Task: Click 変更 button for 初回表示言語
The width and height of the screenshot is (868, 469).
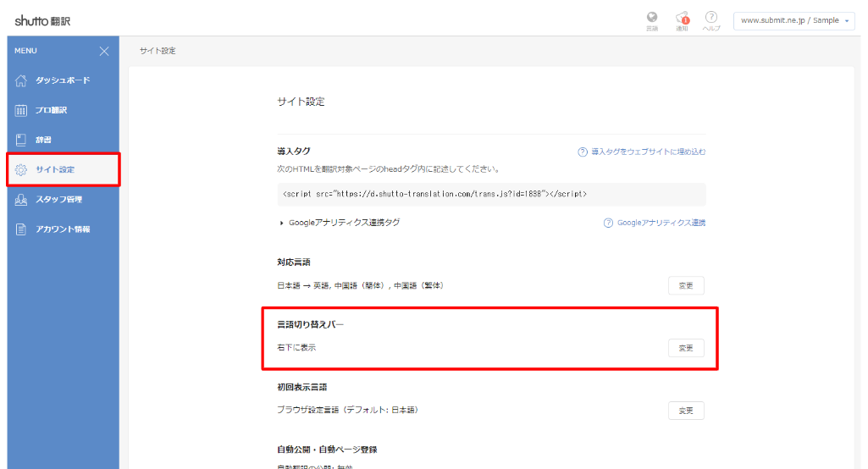Action: [x=686, y=411]
